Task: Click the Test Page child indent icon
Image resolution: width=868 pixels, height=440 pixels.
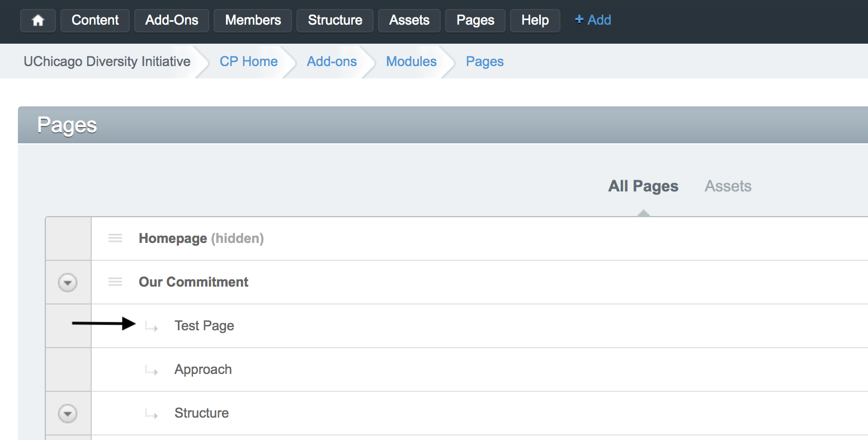Action: pyautogui.click(x=151, y=326)
